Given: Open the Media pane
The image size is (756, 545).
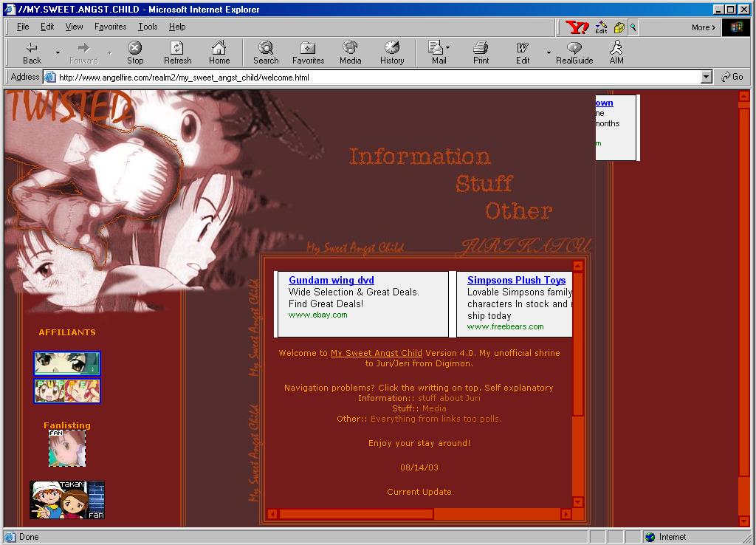Looking at the screenshot, I should pos(350,52).
